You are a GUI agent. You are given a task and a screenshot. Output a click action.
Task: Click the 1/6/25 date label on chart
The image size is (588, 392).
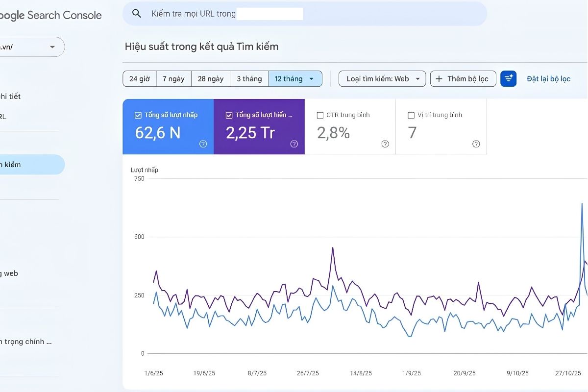tap(153, 373)
